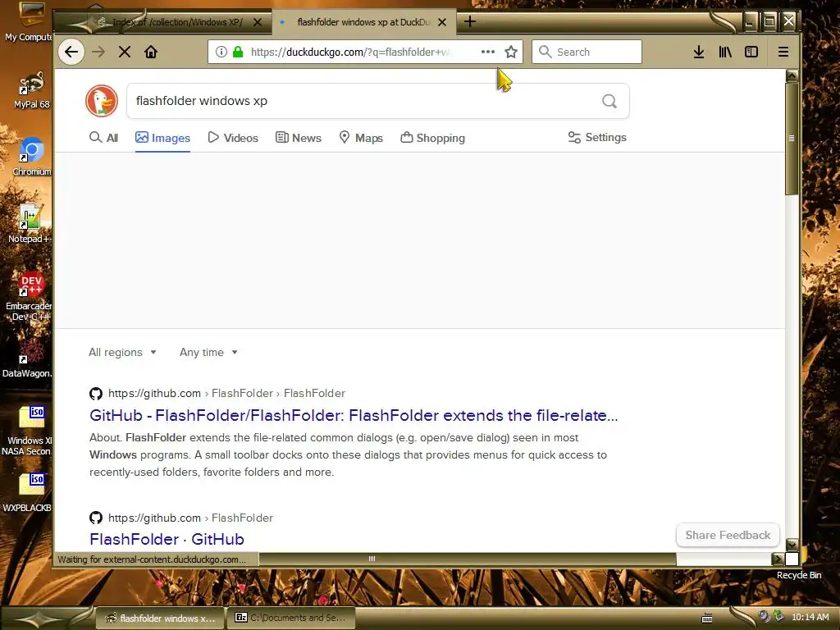Image resolution: width=840 pixels, height=630 pixels.
Task: Click the on-screen keyboard tray icon
Action: click(x=707, y=618)
